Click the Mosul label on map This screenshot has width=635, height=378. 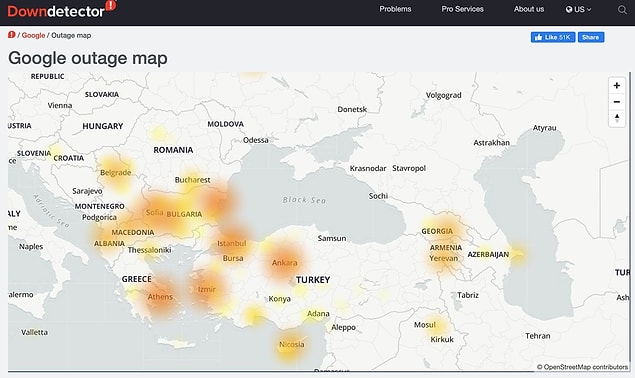click(x=425, y=325)
